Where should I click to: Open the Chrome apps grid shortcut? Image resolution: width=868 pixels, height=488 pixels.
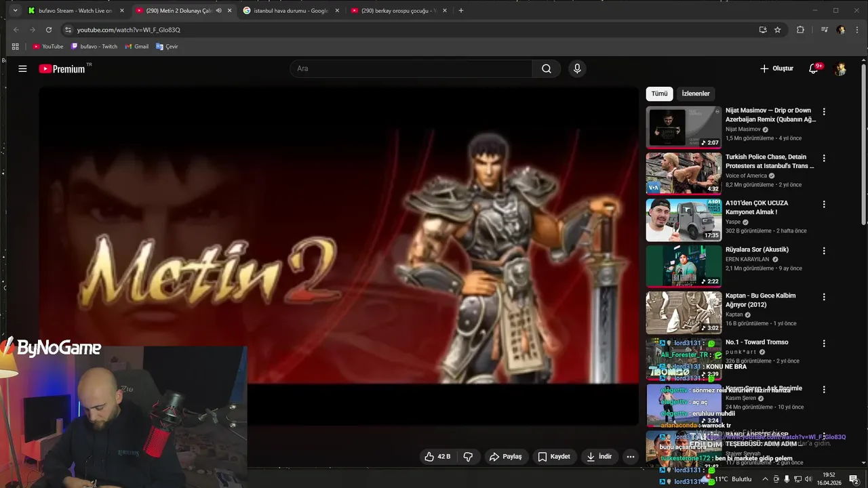tap(16, 47)
